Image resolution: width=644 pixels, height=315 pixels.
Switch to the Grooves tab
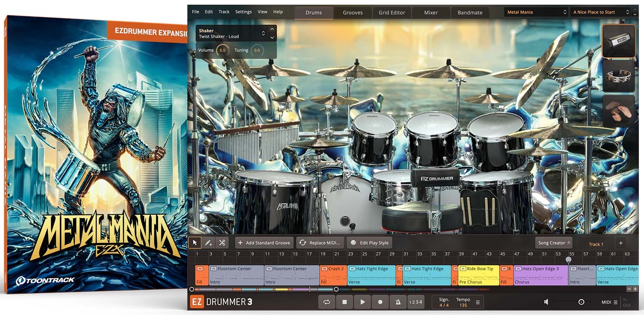point(353,12)
